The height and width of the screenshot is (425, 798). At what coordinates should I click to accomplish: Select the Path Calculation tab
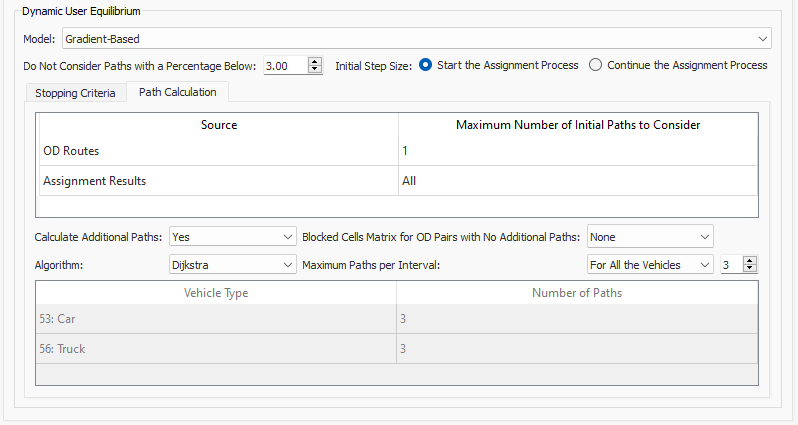click(177, 93)
